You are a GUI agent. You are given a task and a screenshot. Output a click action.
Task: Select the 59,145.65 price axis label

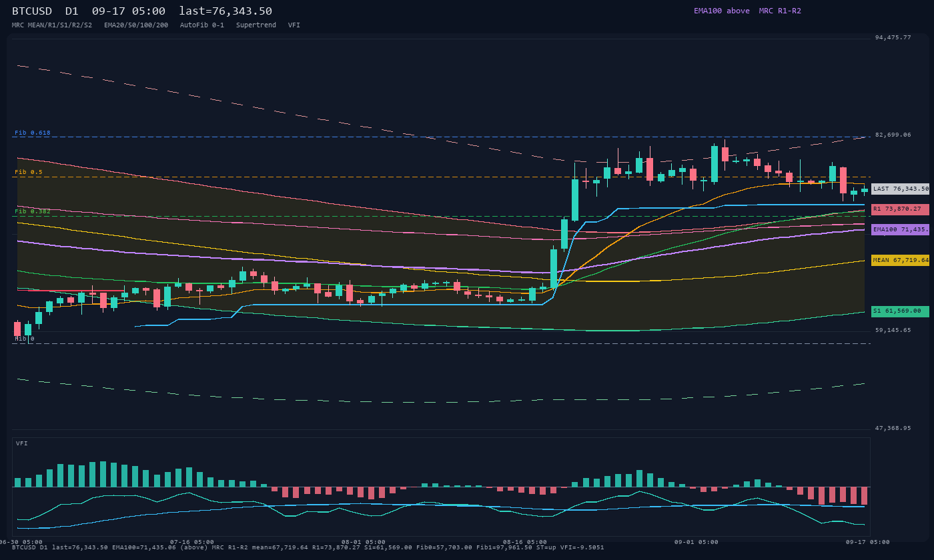click(893, 330)
